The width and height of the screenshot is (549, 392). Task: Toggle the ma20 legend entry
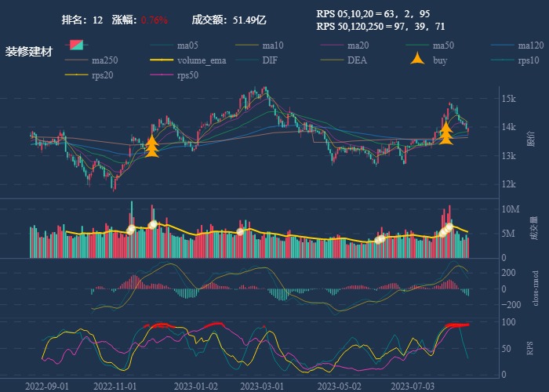(x=358, y=45)
